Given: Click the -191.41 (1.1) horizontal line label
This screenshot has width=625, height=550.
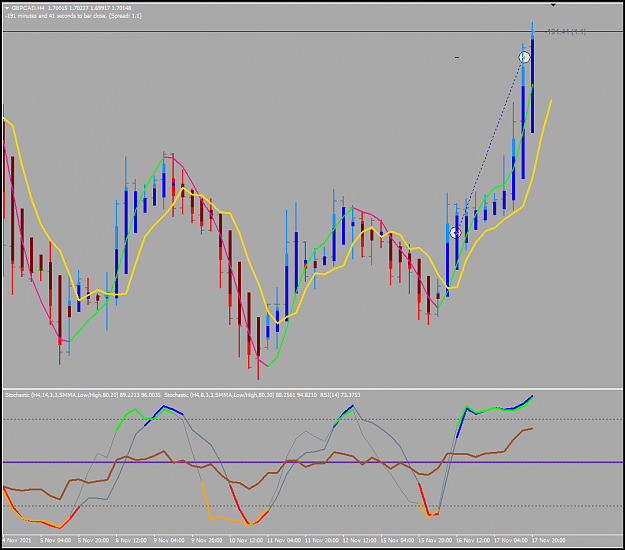Looking at the screenshot, I should click(x=565, y=31).
